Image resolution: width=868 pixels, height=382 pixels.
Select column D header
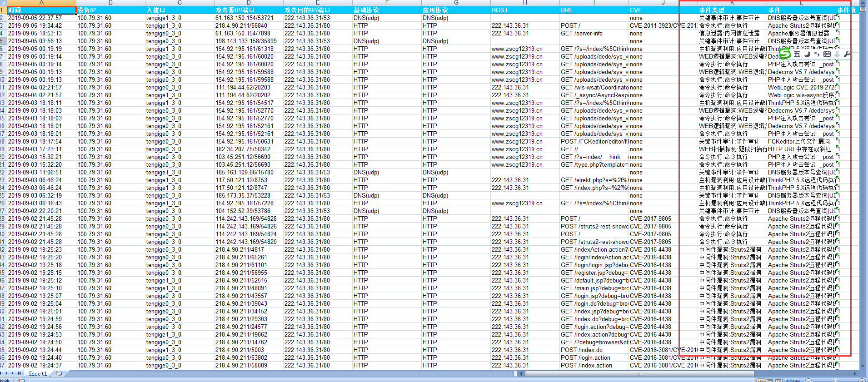[x=249, y=3]
